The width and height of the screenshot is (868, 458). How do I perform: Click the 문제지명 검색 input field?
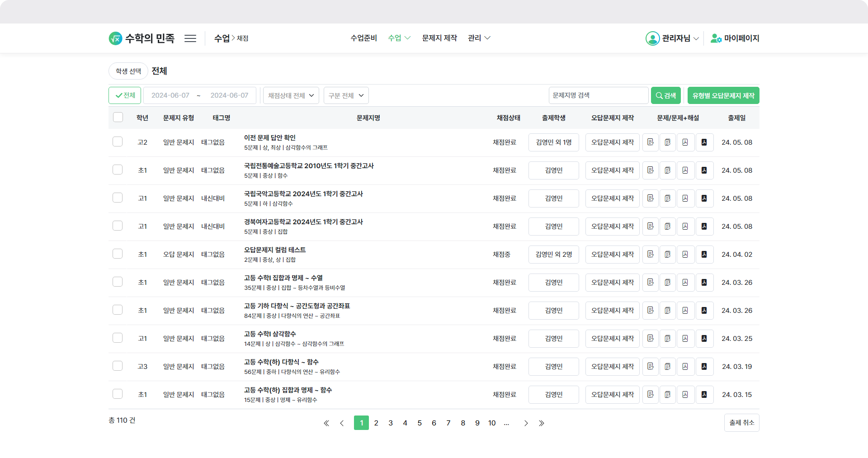pos(598,95)
